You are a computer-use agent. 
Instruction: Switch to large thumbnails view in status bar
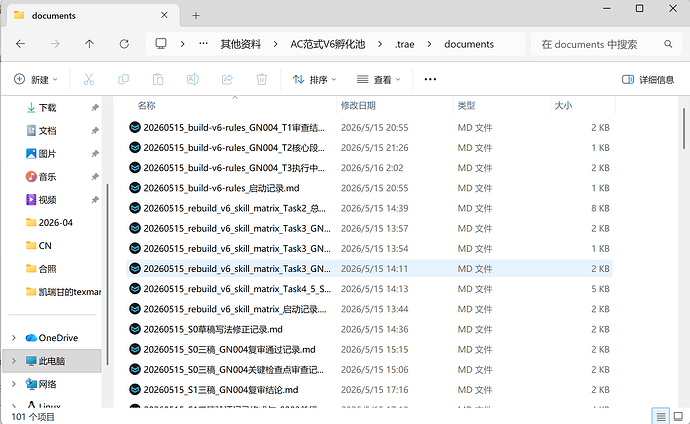tap(679, 416)
